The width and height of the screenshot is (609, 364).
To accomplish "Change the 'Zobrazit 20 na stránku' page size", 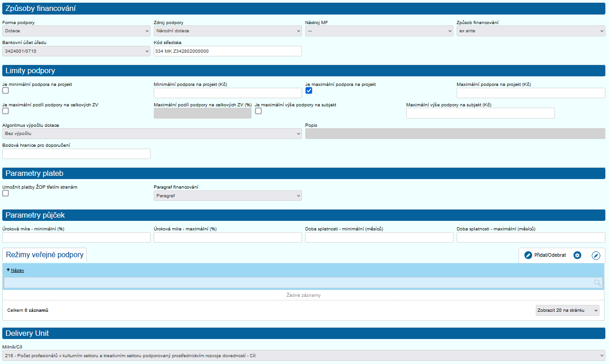I will tap(567, 310).
